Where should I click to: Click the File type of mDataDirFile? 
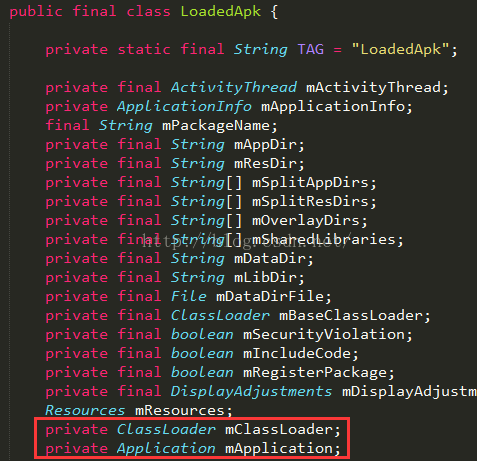(189, 297)
